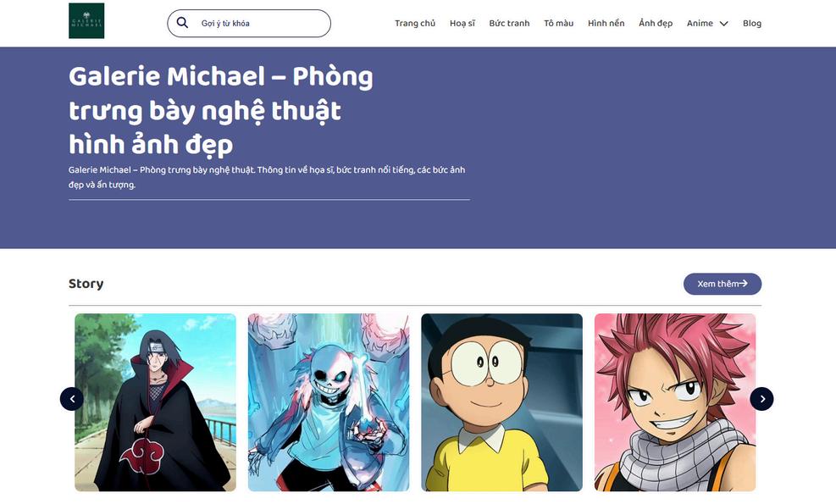Click the magnifying glass search icon
Screen dimensions: 836x504
(x=182, y=22)
